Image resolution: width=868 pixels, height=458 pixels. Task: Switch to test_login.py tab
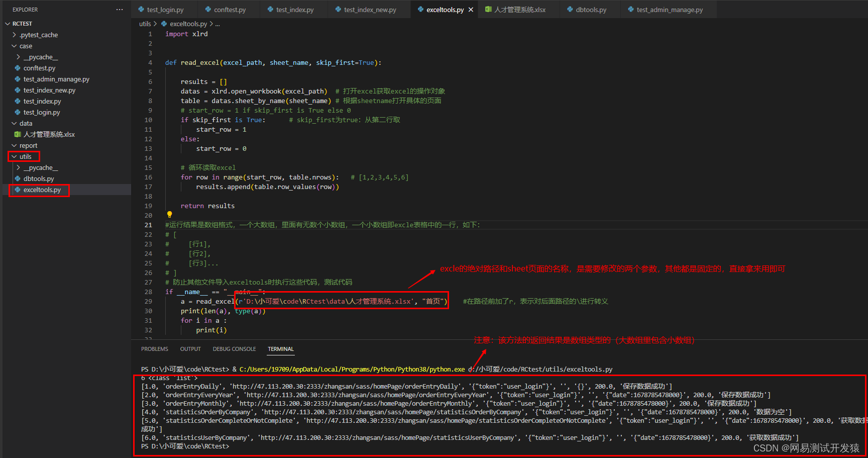(165, 10)
